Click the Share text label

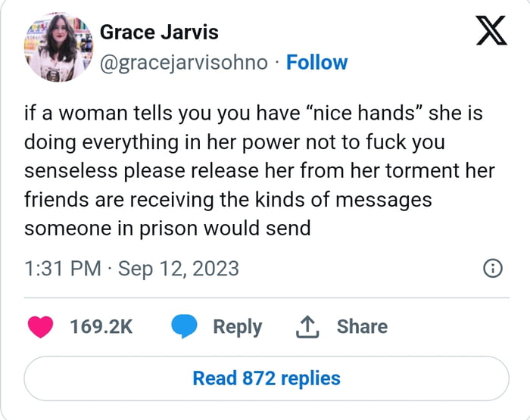[x=362, y=327]
